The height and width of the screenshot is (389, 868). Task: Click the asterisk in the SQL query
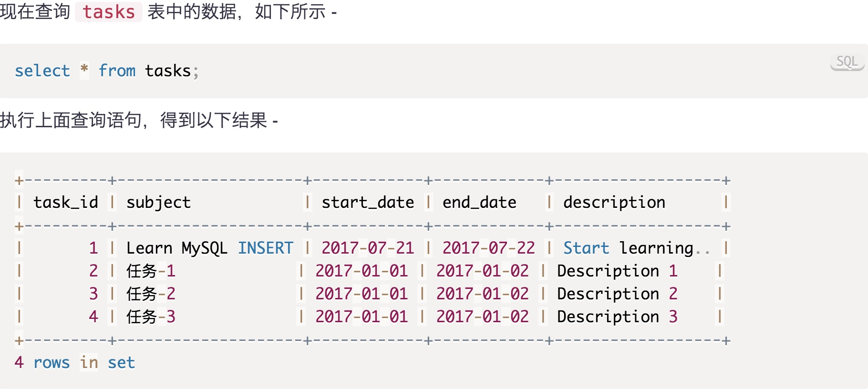click(84, 70)
